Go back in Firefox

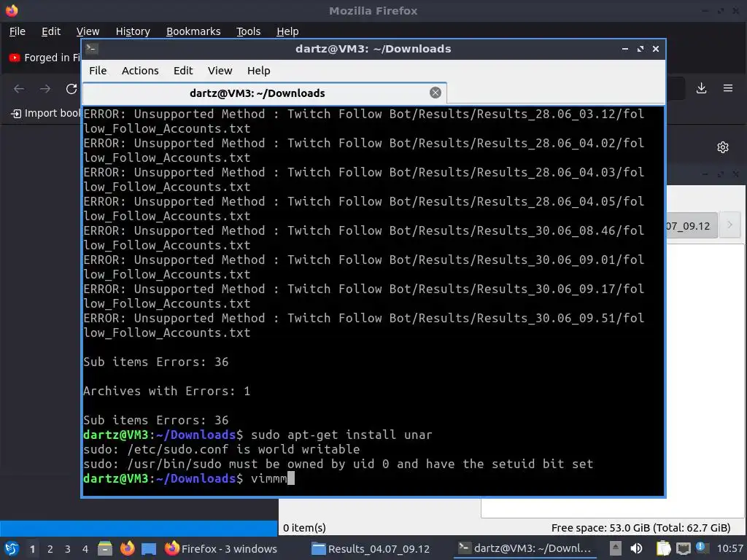(x=19, y=88)
